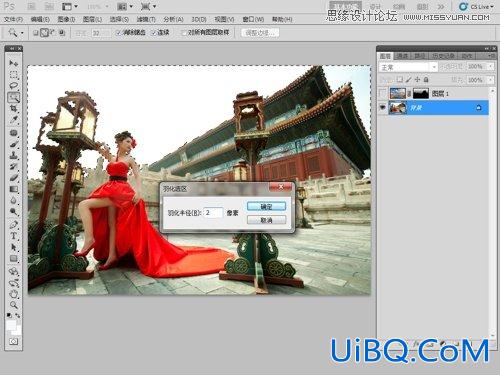Screen dimensions: 500x375
Task: Select the Crop tool
Action: (14, 108)
